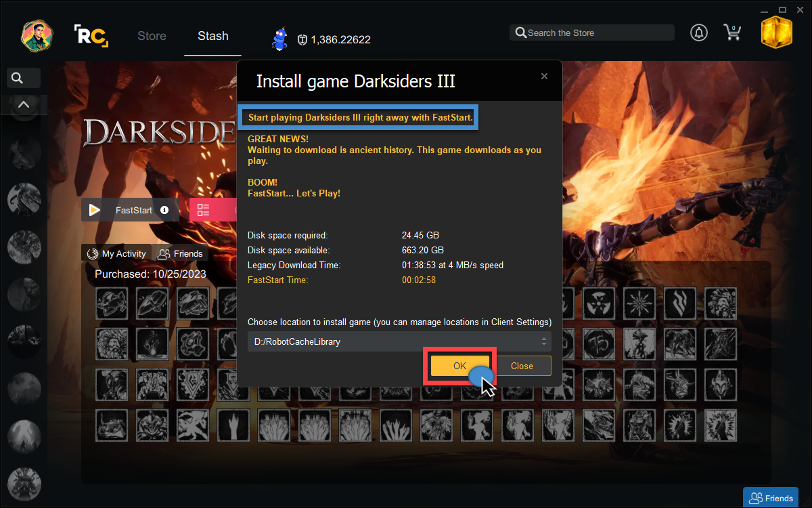Click the FastStart Time 00:02:58 value
This screenshot has height=508, width=812.
point(419,280)
